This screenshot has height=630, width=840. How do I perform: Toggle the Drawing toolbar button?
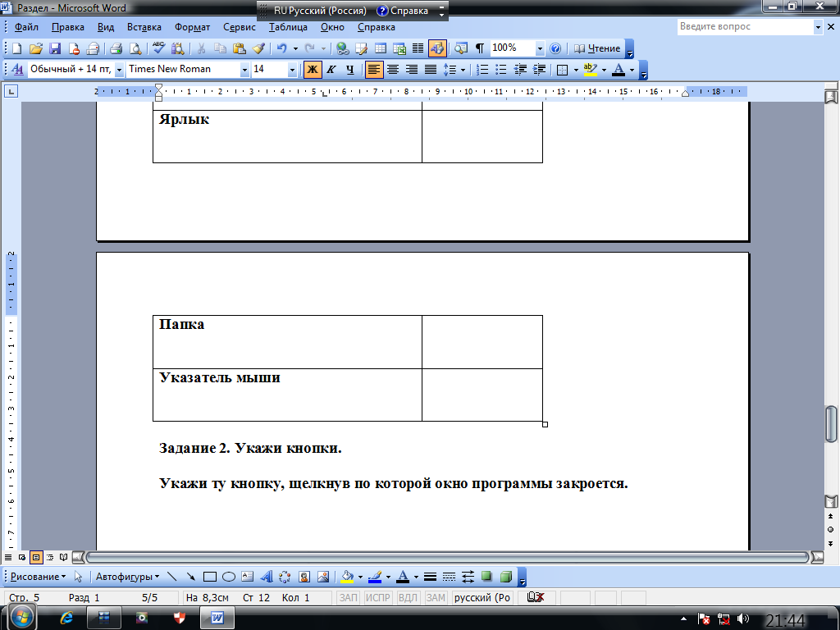[437, 48]
